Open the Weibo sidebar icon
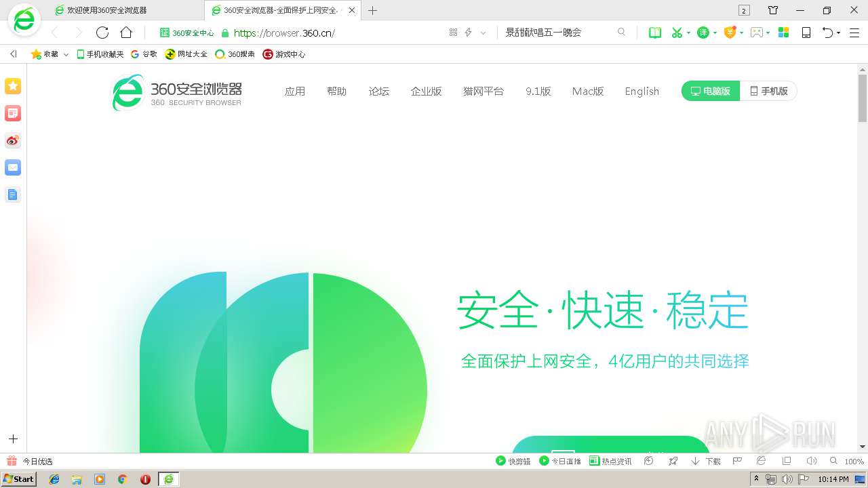This screenshot has width=868, height=488. [x=13, y=140]
